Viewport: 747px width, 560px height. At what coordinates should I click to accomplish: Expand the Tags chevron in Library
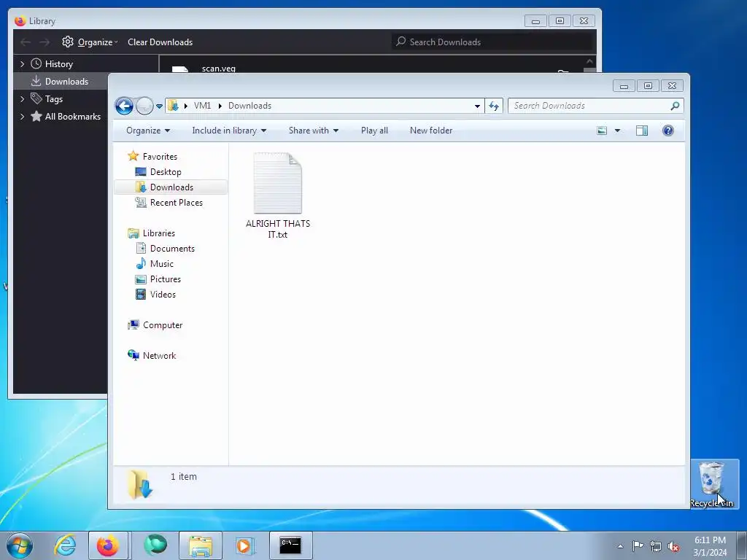click(x=22, y=99)
